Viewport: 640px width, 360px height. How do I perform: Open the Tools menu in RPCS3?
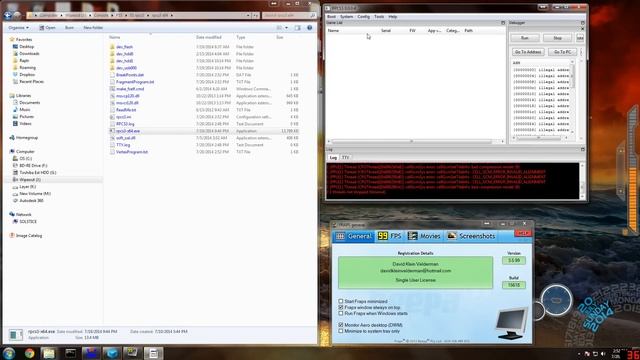[379, 17]
